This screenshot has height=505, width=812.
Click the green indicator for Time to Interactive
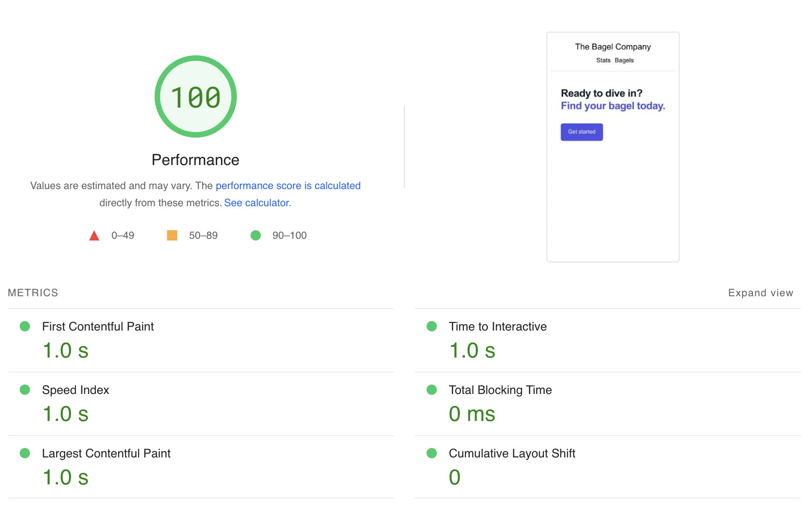432,326
